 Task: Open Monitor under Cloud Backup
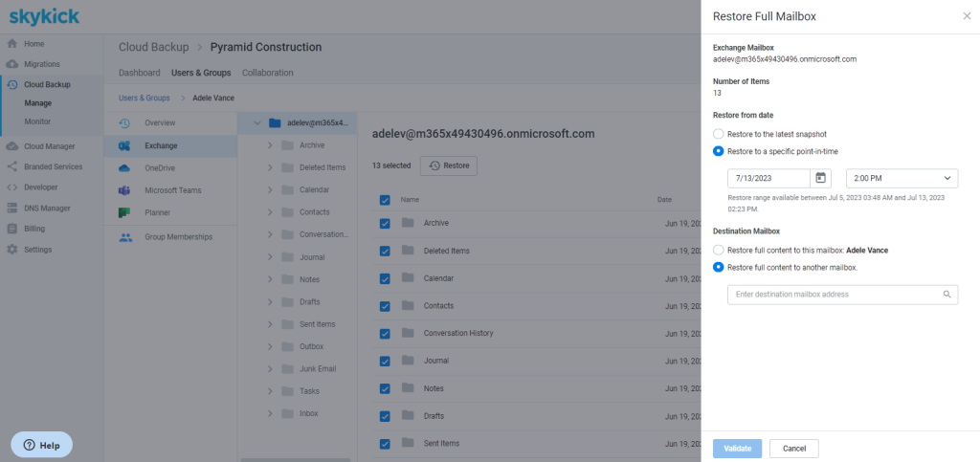click(37, 121)
